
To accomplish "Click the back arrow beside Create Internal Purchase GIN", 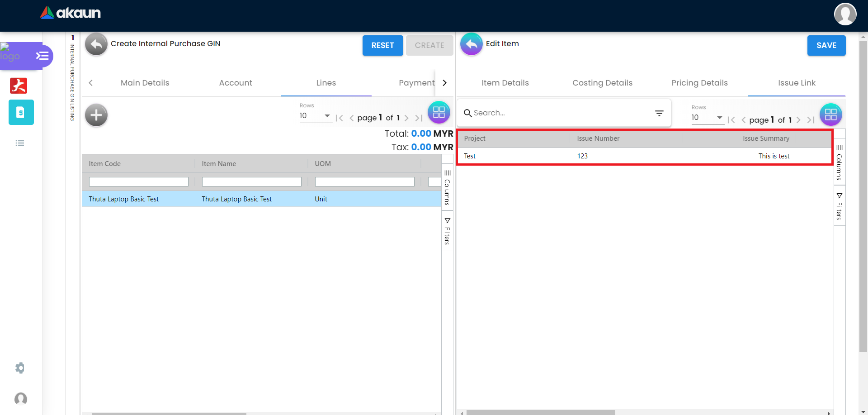I will (96, 44).
